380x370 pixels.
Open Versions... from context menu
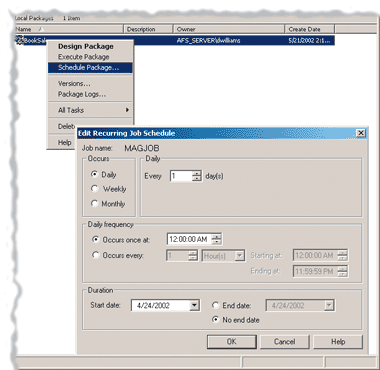(74, 84)
